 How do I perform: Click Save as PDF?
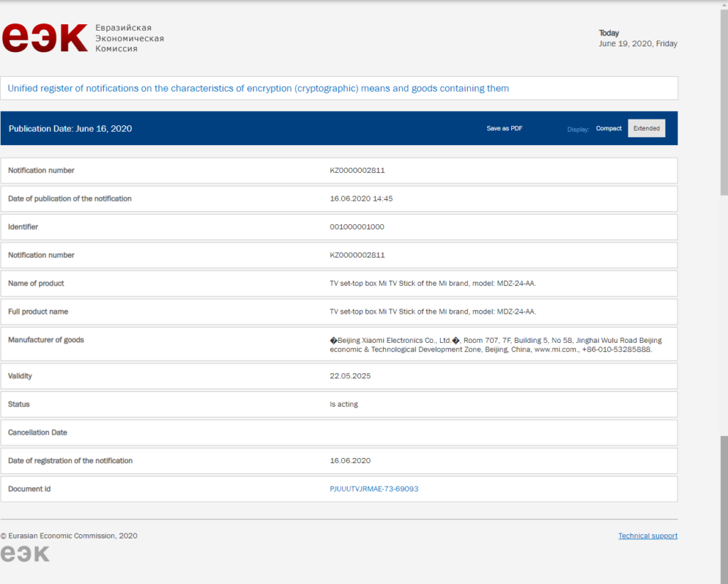pos(504,128)
